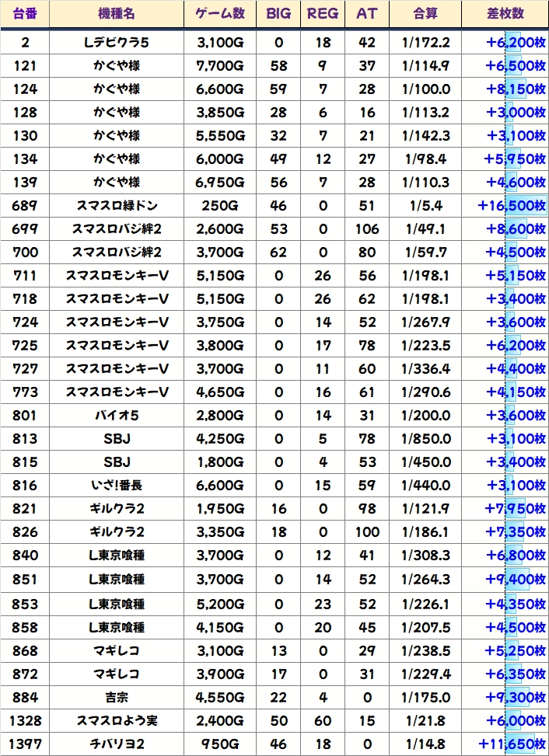Select the バイオ5 machine name
Image resolution: width=549 pixels, height=756 pixels.
click(117, 415)
